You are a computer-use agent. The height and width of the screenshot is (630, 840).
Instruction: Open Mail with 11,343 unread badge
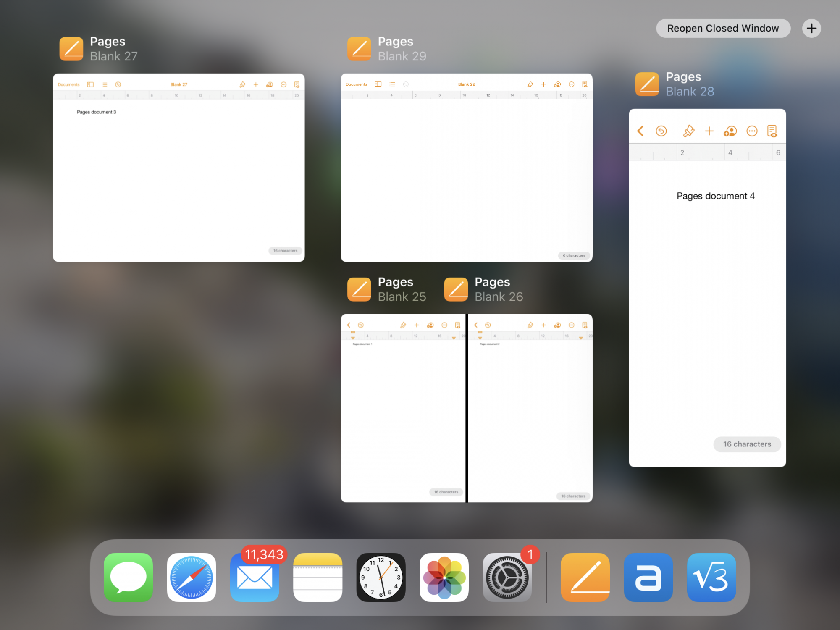(255, 577)
